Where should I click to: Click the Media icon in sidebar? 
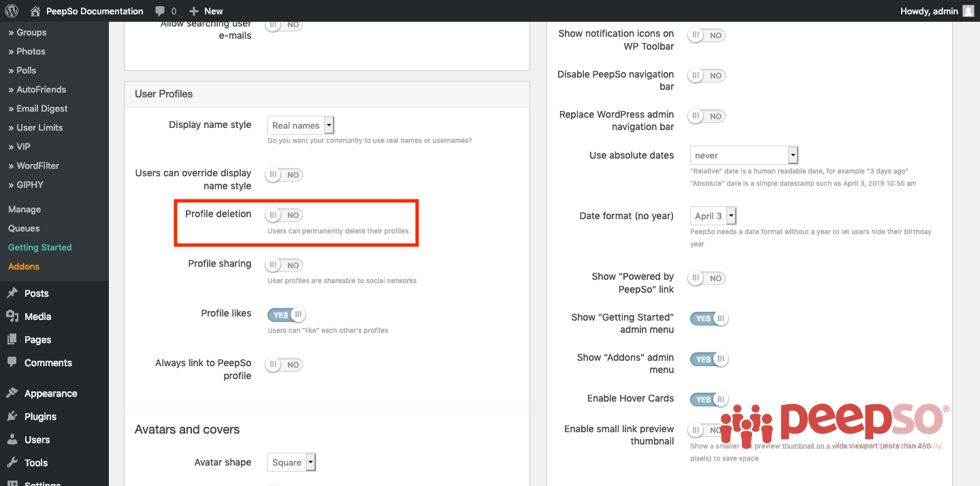tap(12, 317)
